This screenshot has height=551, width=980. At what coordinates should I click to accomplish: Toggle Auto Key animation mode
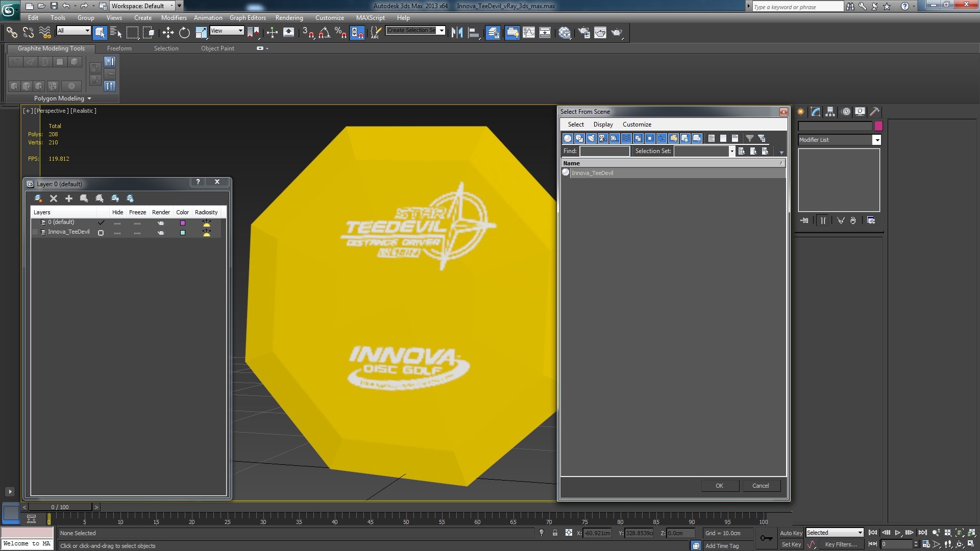point(791,533)
